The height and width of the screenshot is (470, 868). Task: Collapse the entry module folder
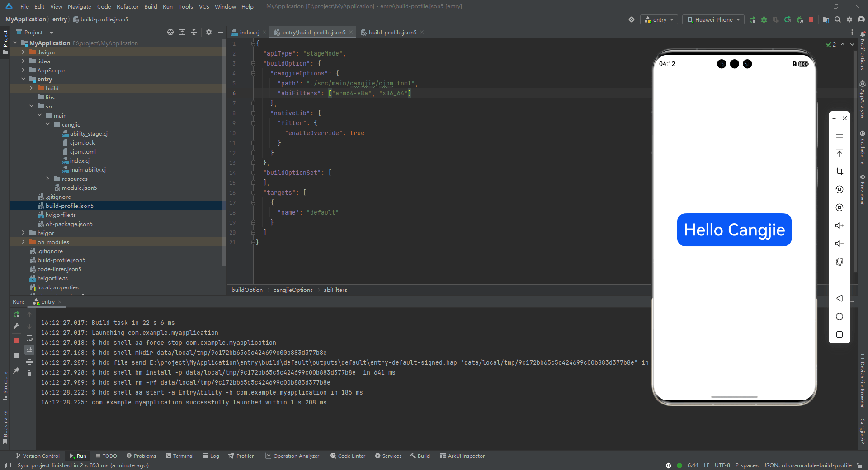23,79
